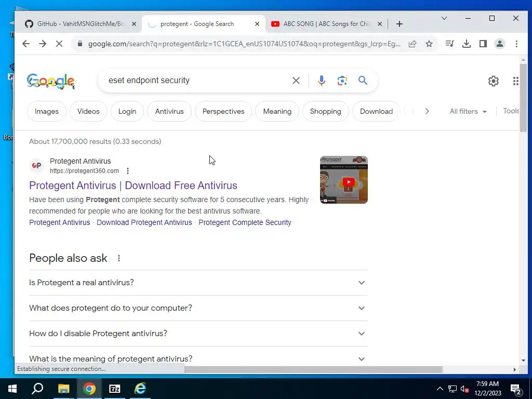Open the Windows Start menu

tap(12, 389)
